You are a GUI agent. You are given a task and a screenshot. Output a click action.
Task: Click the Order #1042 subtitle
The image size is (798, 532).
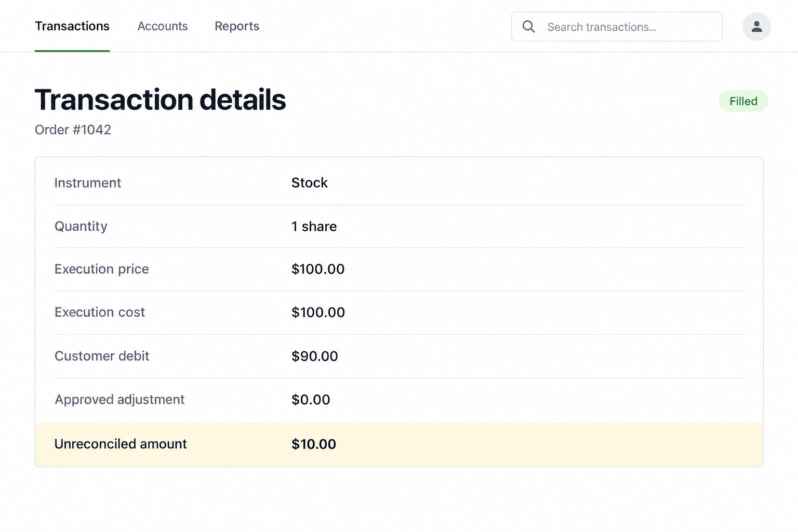pos(73,129)
